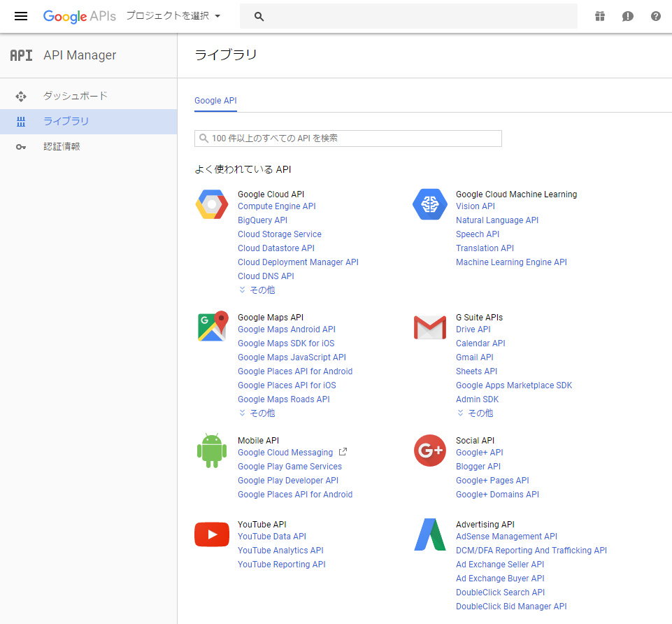The width and height of the screenshot is (672, 624).
Task: Click the API search box in library
Action: point(348,139)
